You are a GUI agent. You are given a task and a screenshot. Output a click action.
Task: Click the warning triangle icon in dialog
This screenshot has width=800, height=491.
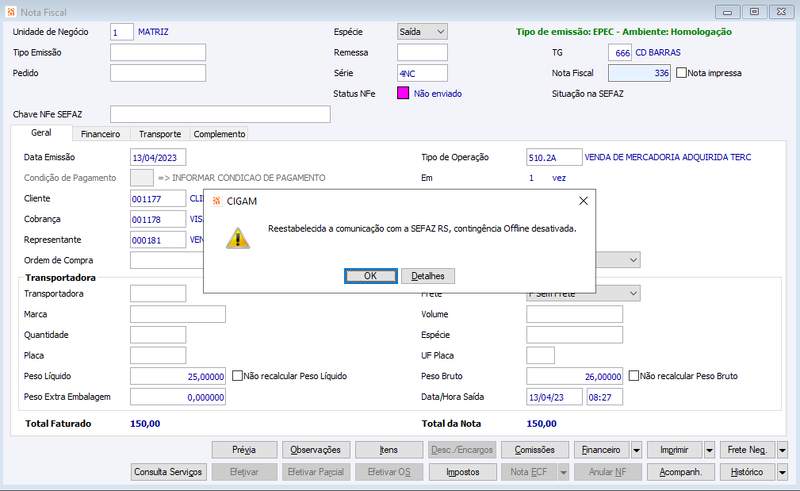pyautogui.click(x=238, y=238)
